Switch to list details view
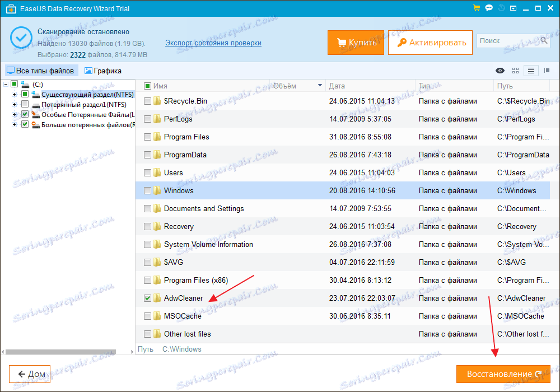Image resolution: width=560 pixels, height=392 pixels. (x=531, y=71)
